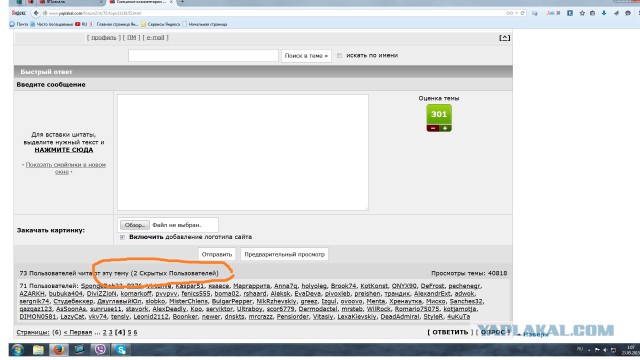Open the 'профиль' link
Screen dimensions: 640x360
coord(104,38)
